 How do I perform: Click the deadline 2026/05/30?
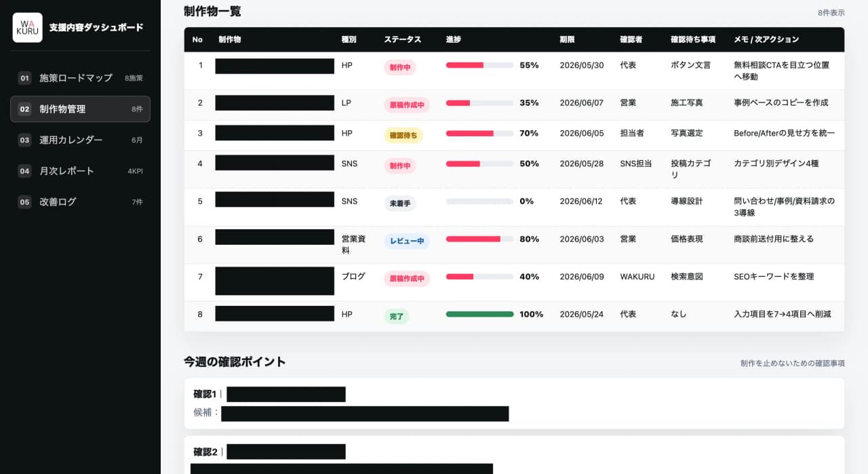582,65
